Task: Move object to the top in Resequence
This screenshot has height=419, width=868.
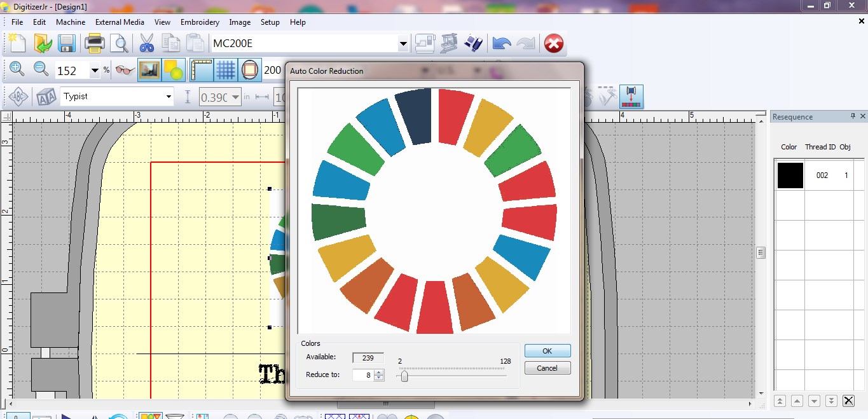Action: click(780, 401)
